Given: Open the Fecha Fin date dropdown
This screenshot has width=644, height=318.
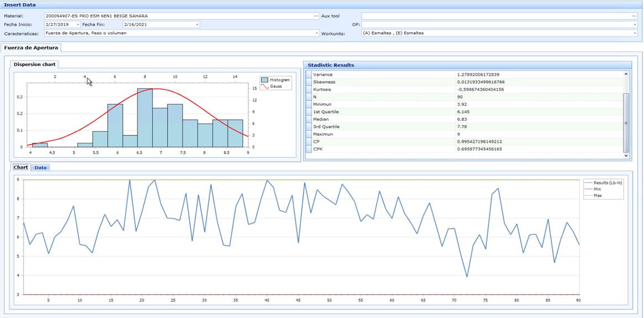Looking at the screenshot, I should coord(196,25).
